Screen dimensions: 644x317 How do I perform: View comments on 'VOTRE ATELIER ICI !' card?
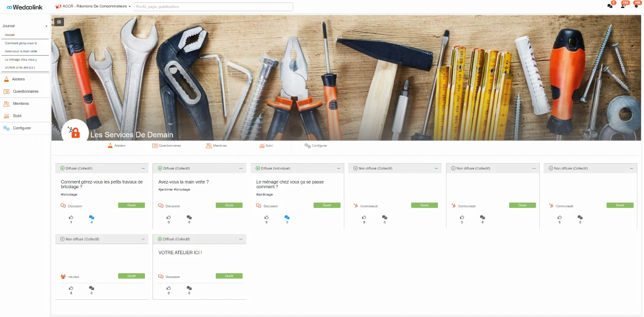tap(189, 288)
